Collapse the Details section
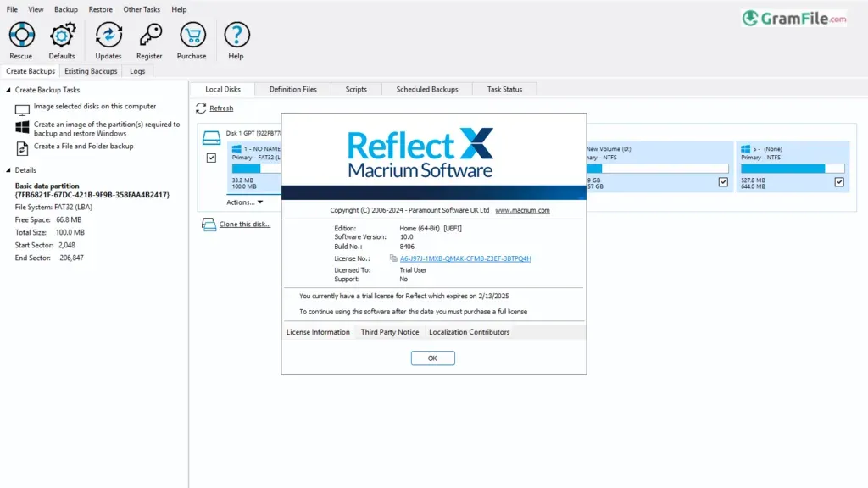 coord(8,169)
